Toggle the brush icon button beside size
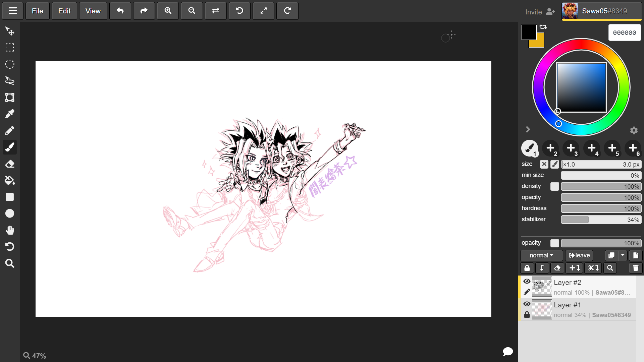Viewport: 644px width, 362px height. point(555,164)
